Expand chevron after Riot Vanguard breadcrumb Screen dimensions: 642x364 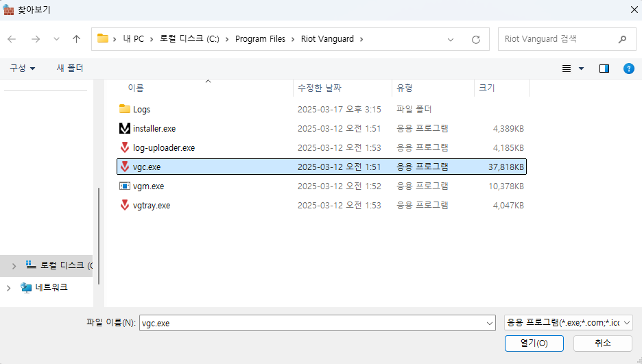(361, 39)
